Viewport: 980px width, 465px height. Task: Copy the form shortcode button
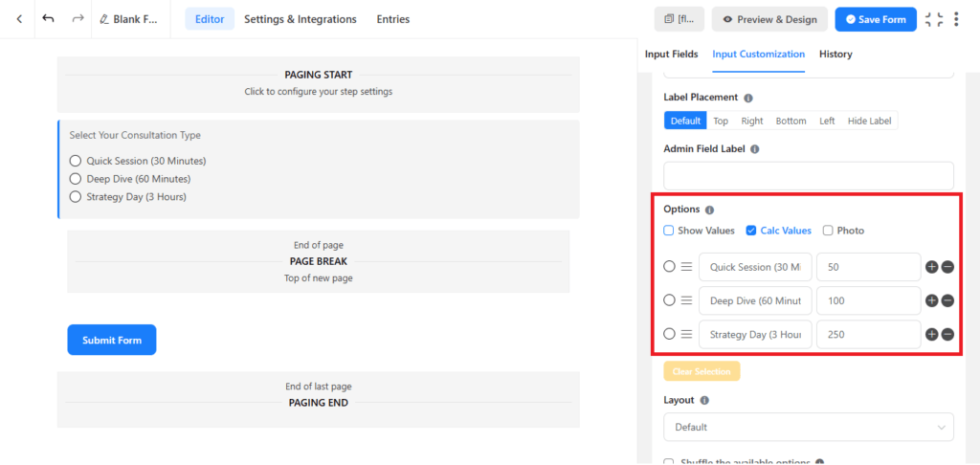[679, 19]
